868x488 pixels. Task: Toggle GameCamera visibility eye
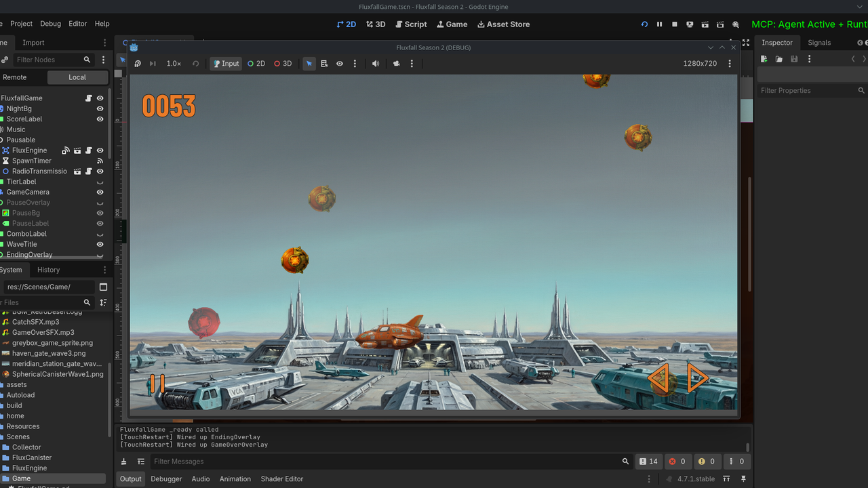click(x=100, y=192)
